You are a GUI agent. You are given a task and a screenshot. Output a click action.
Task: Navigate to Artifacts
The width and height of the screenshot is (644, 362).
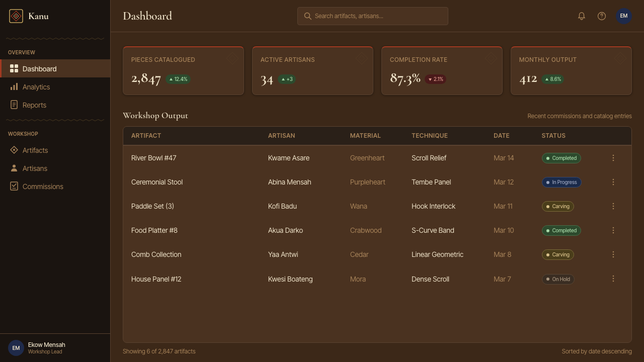[55, 150]
